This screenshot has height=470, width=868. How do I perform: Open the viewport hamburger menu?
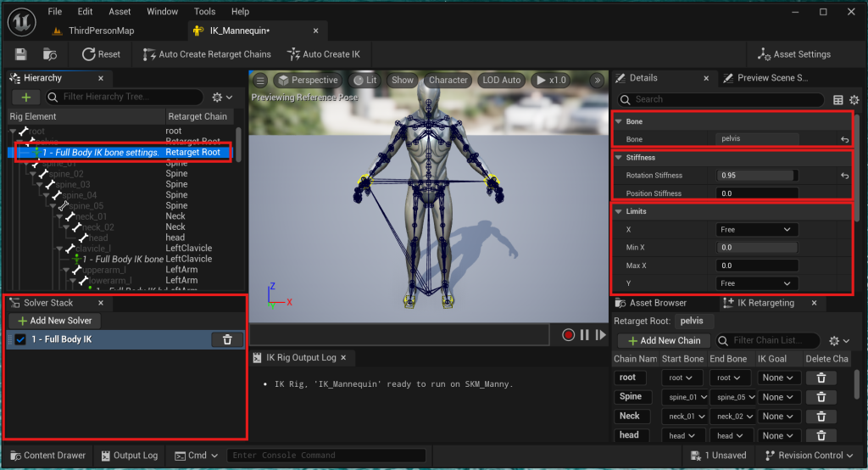260,81
